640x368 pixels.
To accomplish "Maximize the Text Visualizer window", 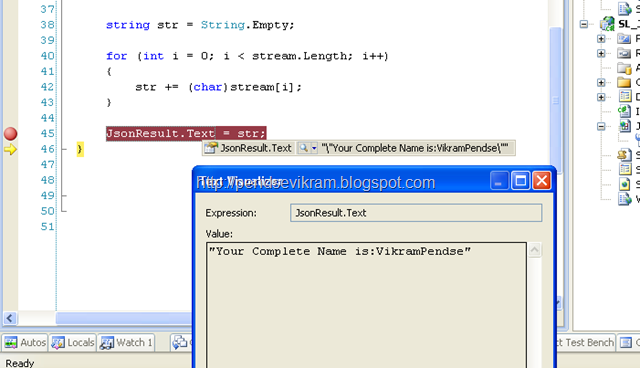I will click(x=520, y=181).
